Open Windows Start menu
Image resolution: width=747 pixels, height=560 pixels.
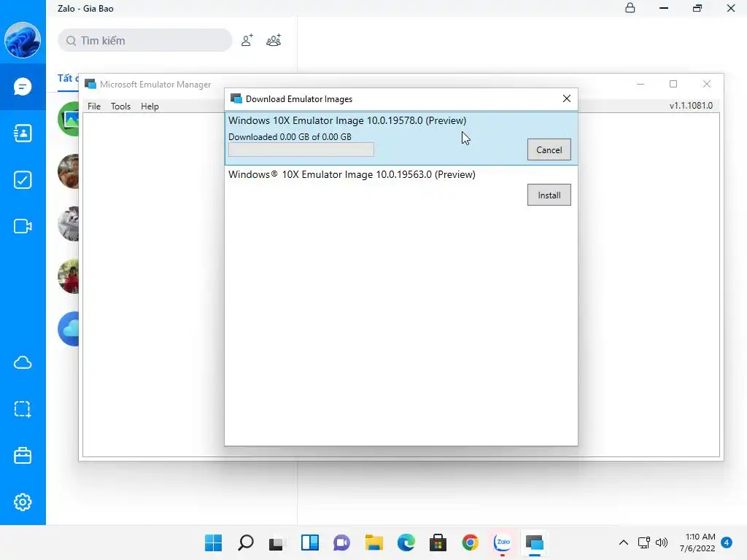click(214, 542)
